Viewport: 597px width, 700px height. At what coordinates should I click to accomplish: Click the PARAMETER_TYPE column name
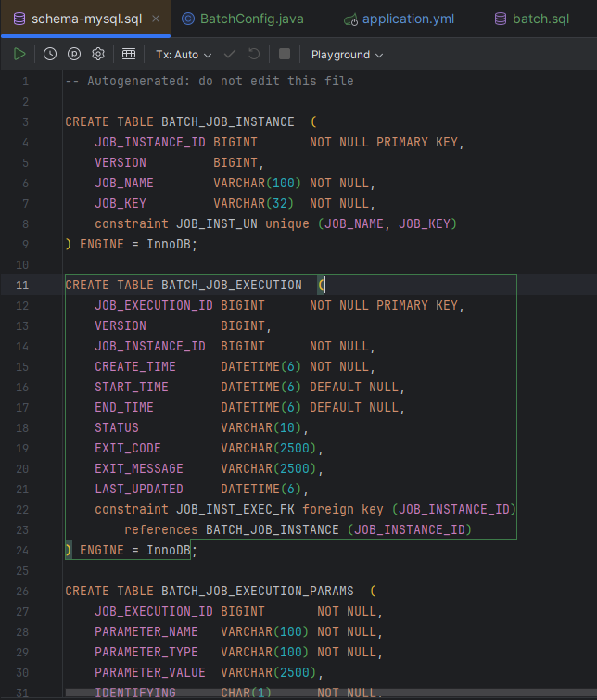click(146, 652)
